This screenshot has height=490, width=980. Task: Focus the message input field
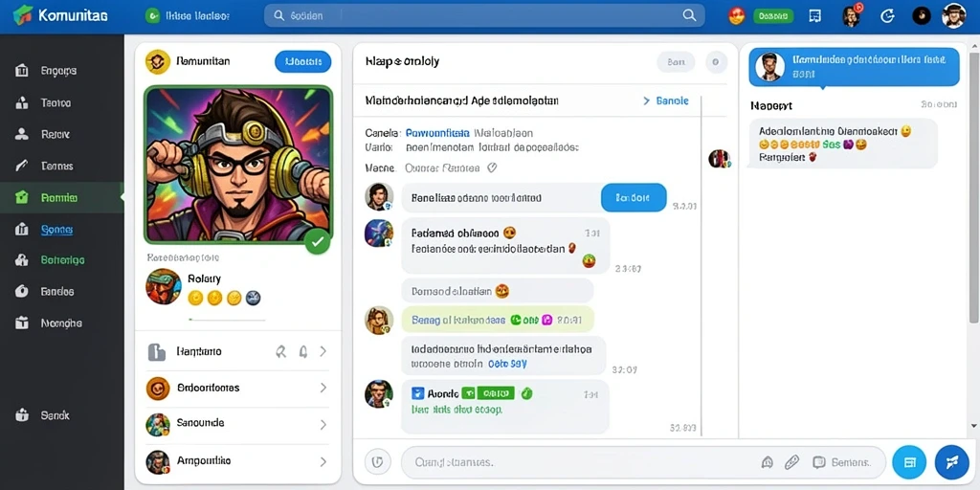643,462
